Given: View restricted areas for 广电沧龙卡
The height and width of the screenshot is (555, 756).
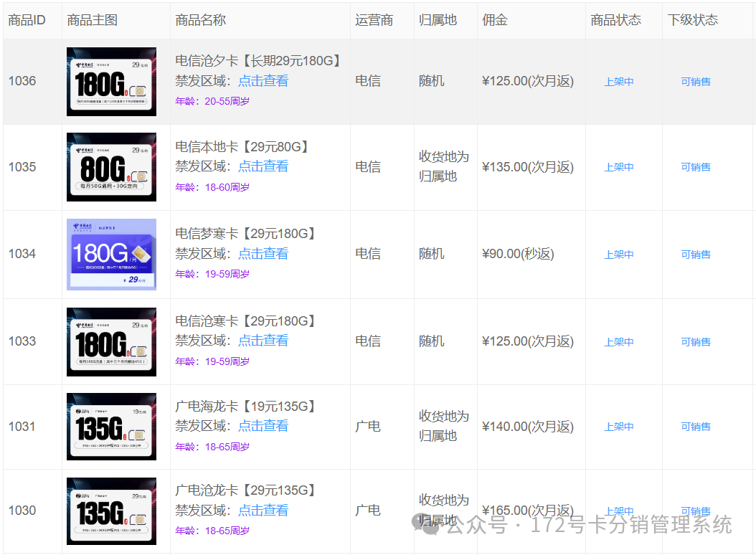Looking at the screenshot, I should pos(263,511).
